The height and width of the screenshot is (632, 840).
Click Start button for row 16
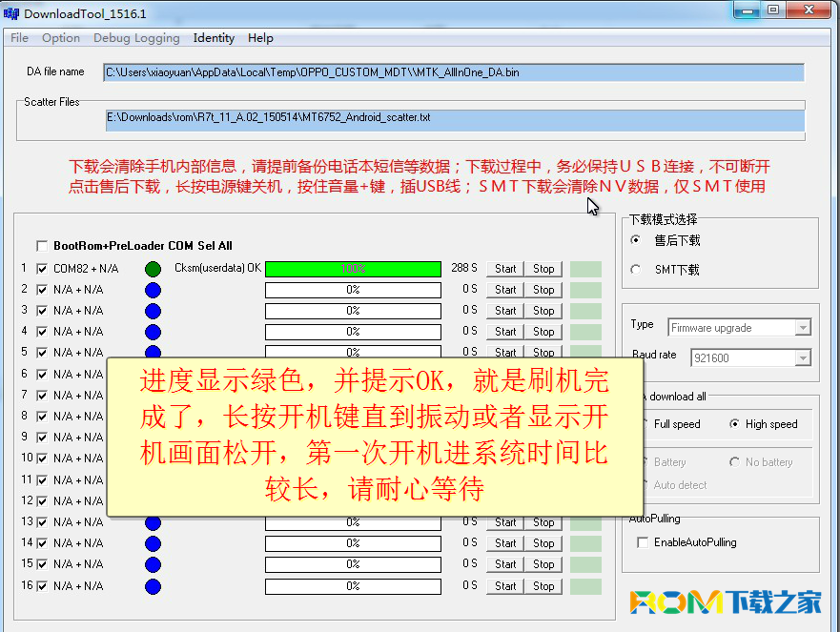(x=505, y=586)
